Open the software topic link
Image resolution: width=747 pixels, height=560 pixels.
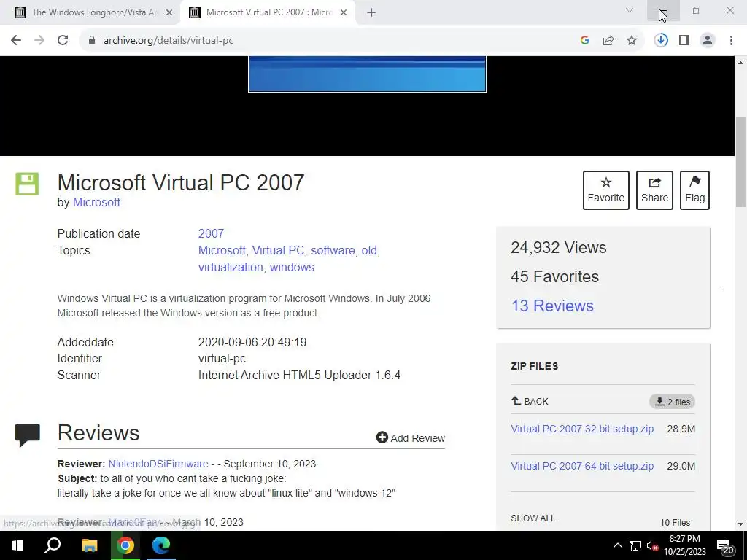click(333, 251)
